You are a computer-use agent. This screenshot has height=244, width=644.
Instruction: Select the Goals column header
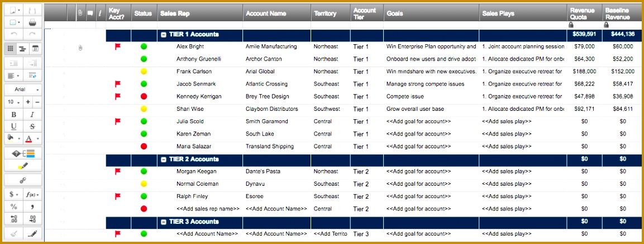pyautogui.click(x=431, y=13)
